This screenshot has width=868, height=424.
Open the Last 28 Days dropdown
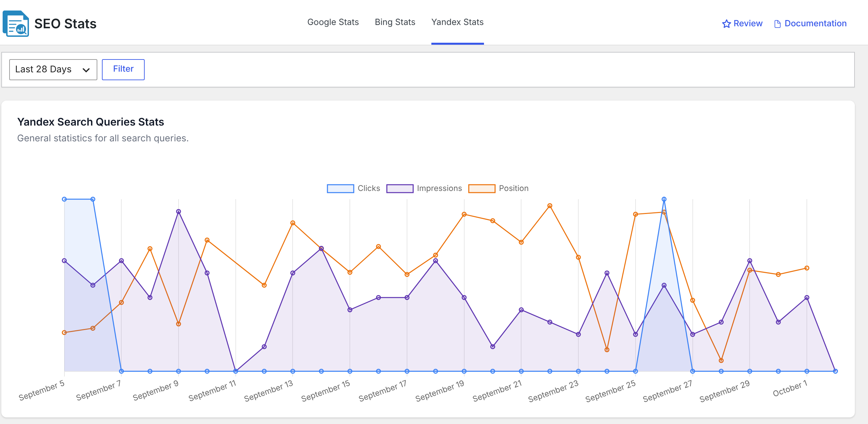[53, 69]
